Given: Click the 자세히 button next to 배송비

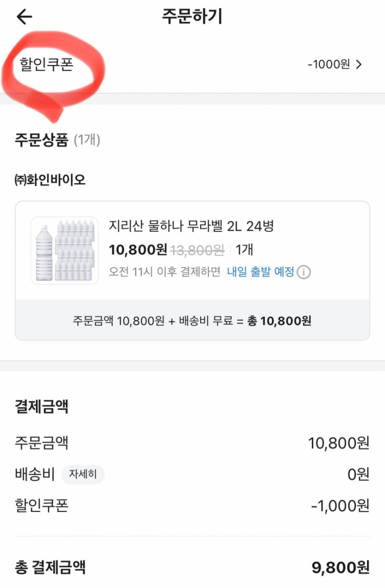Looking at the screenshot, I should coord(83,474).
